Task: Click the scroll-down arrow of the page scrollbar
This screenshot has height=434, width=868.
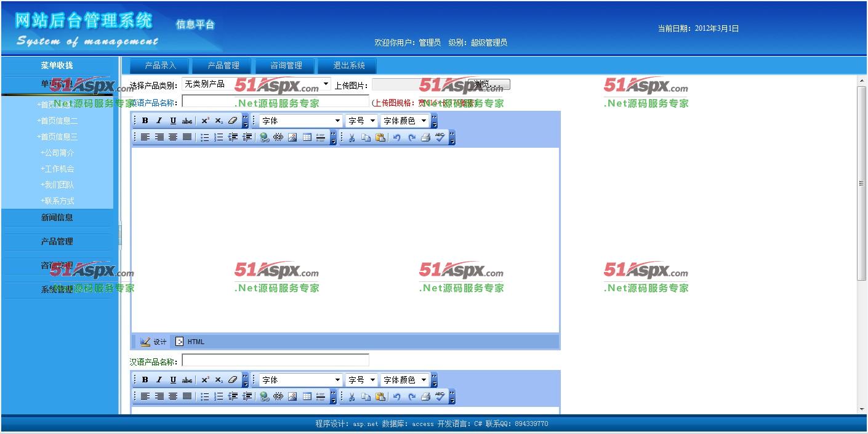Action: pyautogui.click(x=861, y=409)
